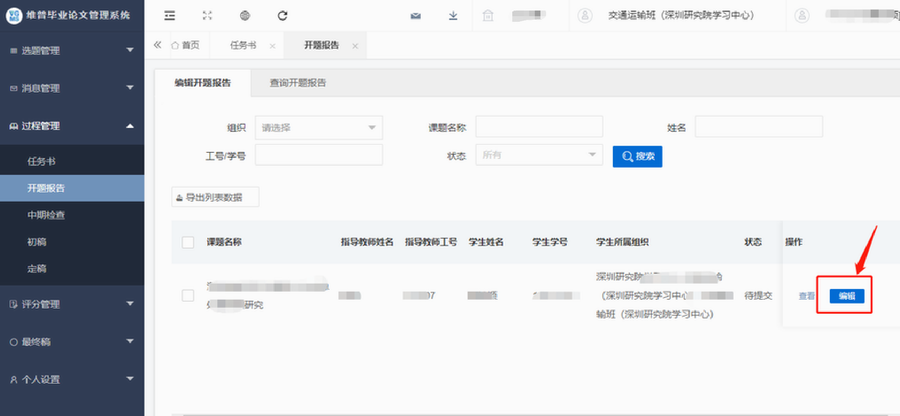Close the 开题报告 tab
This screenshot has height=416, width=900.
pos(355,46)
